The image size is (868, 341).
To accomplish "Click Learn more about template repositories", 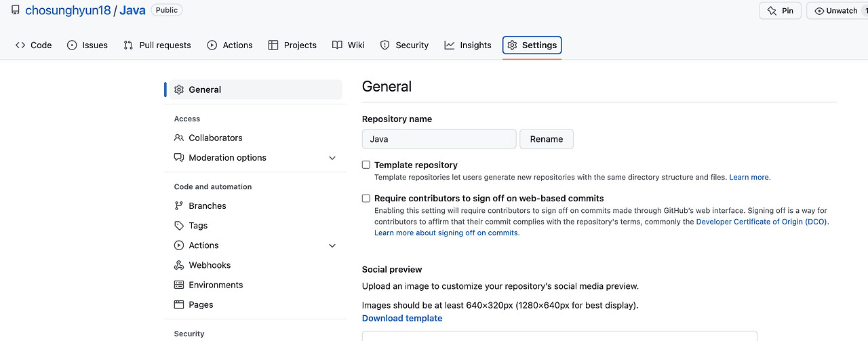I will click(749, 177).
